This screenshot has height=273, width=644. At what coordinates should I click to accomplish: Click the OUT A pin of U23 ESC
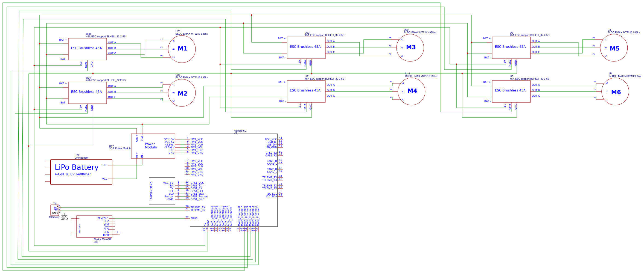112,43
